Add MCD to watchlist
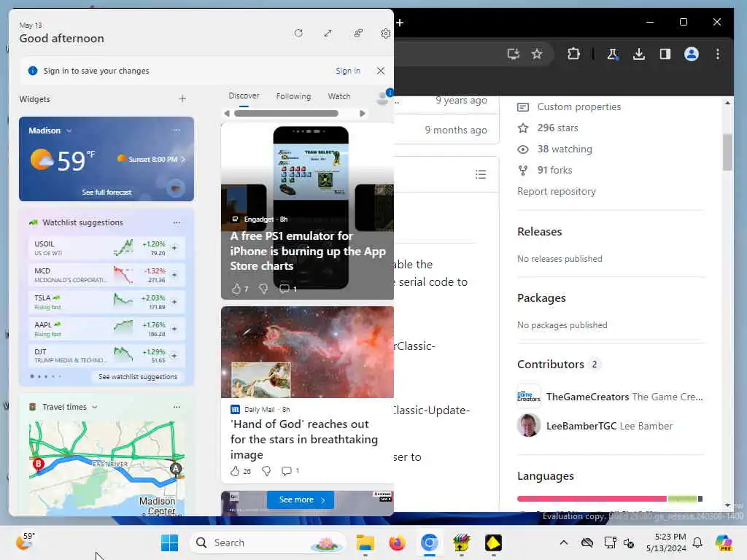The image size is (747, 560). [x=174, y=275]
